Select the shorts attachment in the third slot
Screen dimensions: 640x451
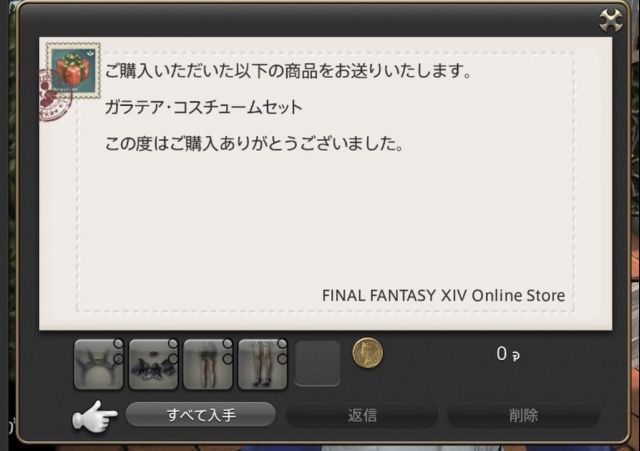click(208, 364)
